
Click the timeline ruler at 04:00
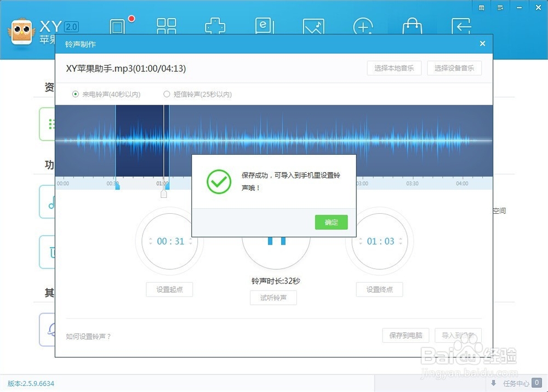click(462, 184)
